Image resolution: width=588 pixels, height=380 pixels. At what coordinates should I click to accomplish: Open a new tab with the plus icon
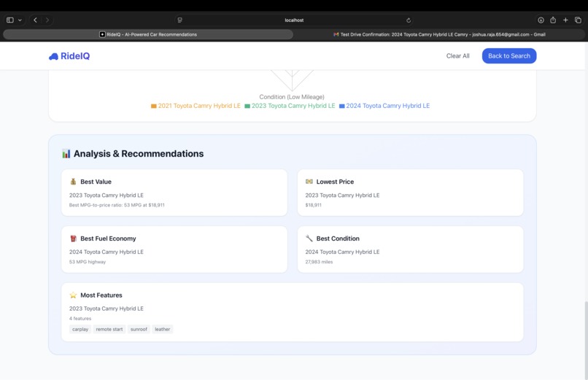click(565, 20)
